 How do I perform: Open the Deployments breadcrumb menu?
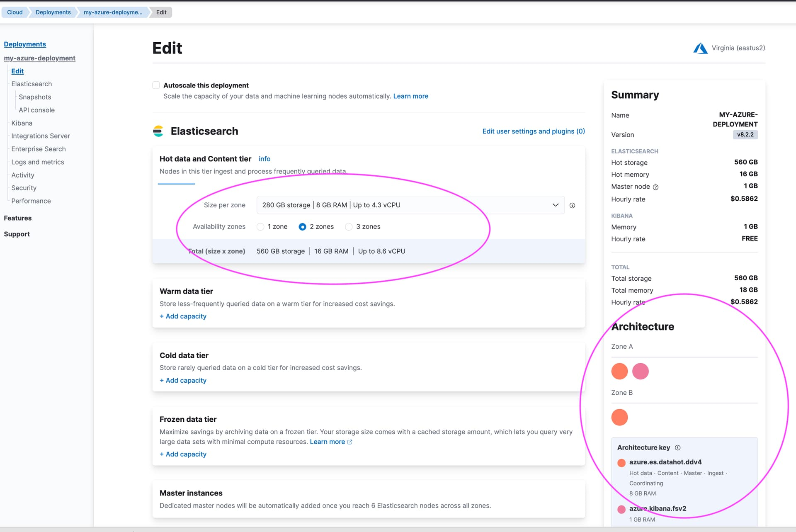coord(53,12)
